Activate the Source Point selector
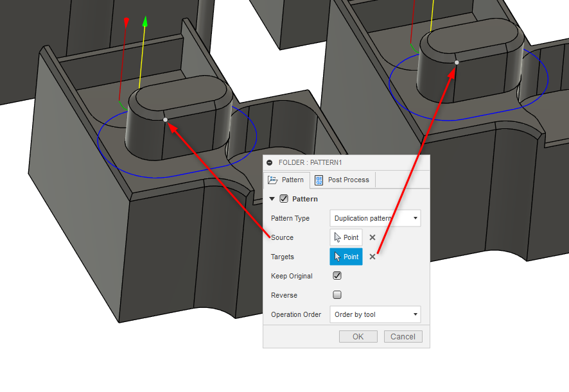569x392 pixels. [346, 237]
